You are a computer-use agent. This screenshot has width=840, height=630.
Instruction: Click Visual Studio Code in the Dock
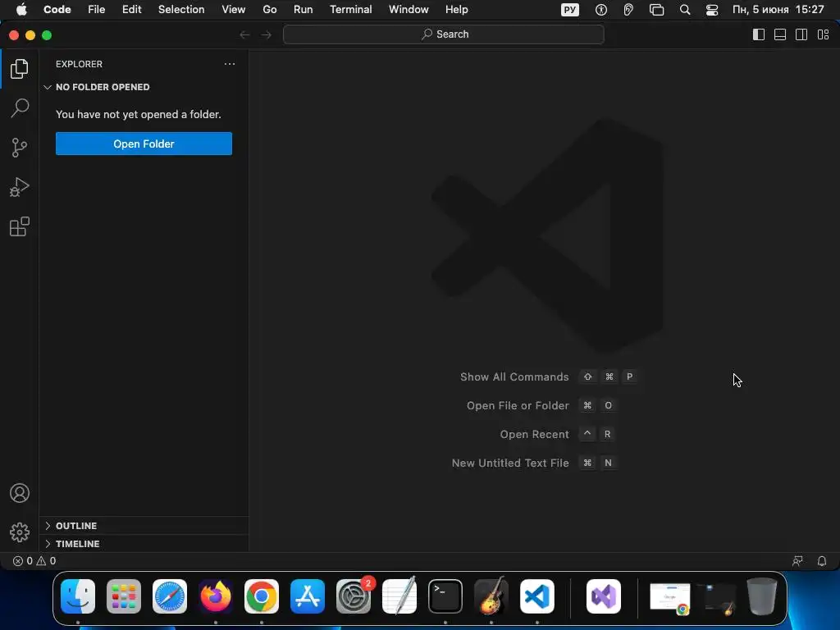point(537,596)
